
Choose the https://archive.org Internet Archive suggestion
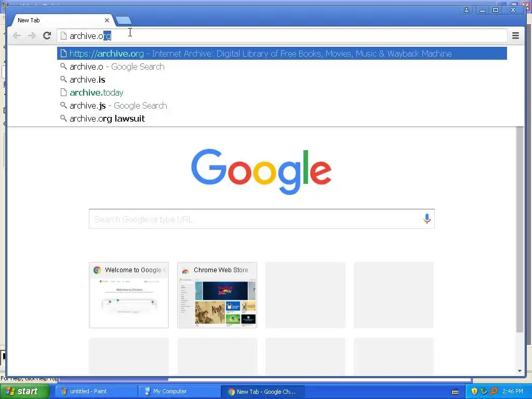click(282, 54)
